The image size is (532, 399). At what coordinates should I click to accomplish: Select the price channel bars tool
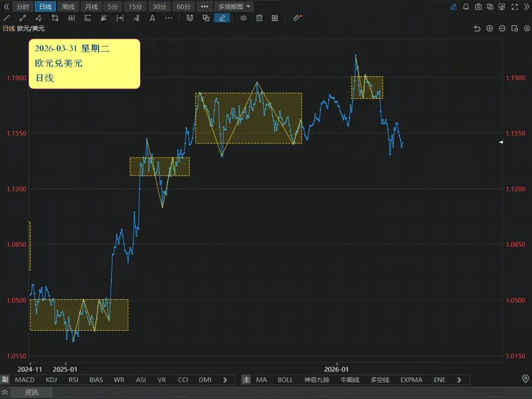point(71,18)
